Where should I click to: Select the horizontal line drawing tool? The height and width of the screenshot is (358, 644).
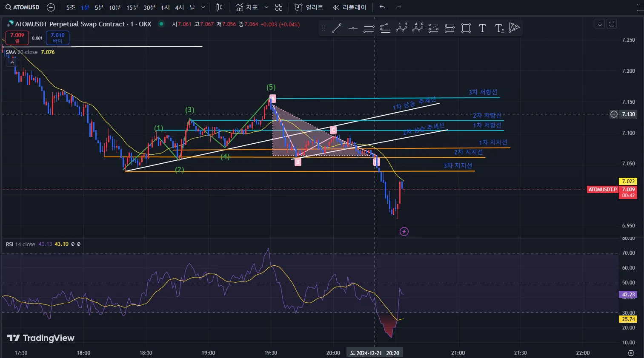click(353, 28)
